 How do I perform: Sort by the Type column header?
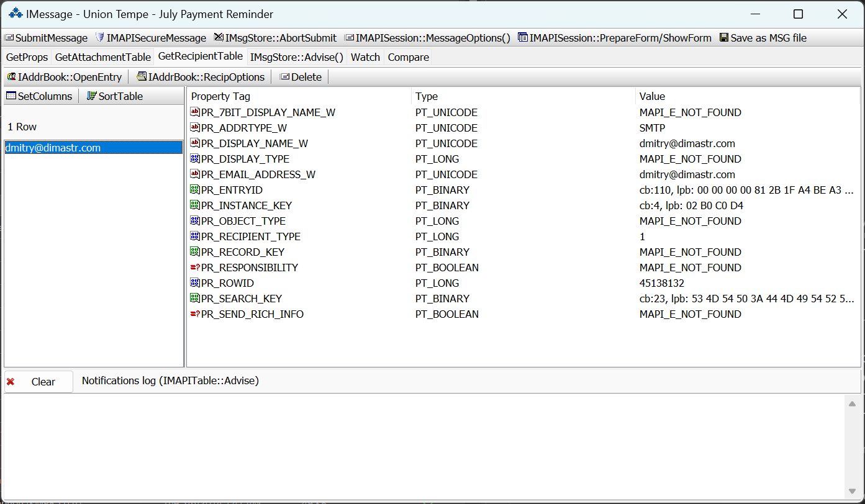523,96
